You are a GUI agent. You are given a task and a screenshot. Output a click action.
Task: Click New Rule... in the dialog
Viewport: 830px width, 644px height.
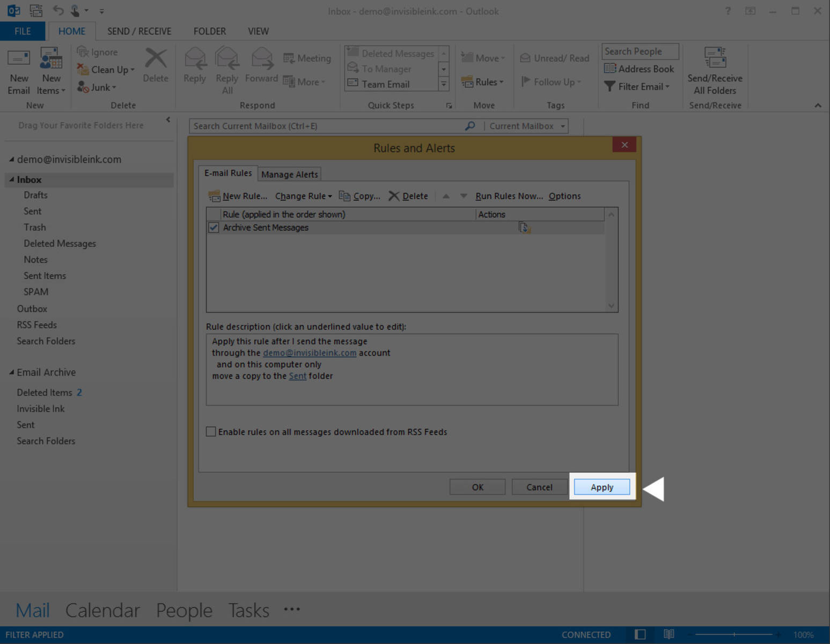pos(238,196)
